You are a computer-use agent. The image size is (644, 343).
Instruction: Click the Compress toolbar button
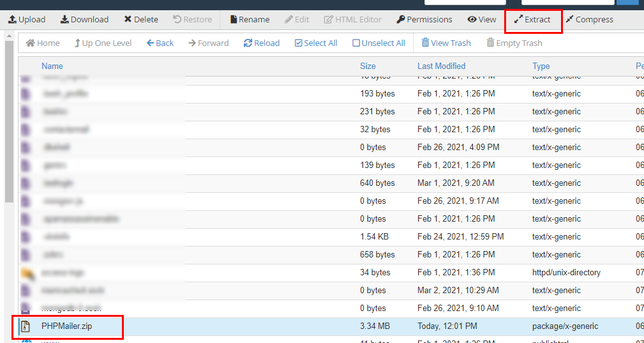point(588,20)
